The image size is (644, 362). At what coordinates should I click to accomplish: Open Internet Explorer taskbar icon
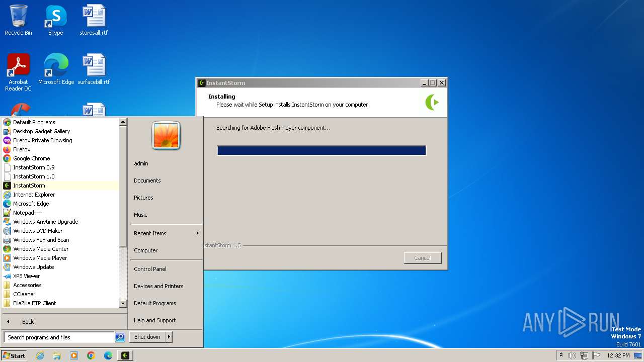40,355
